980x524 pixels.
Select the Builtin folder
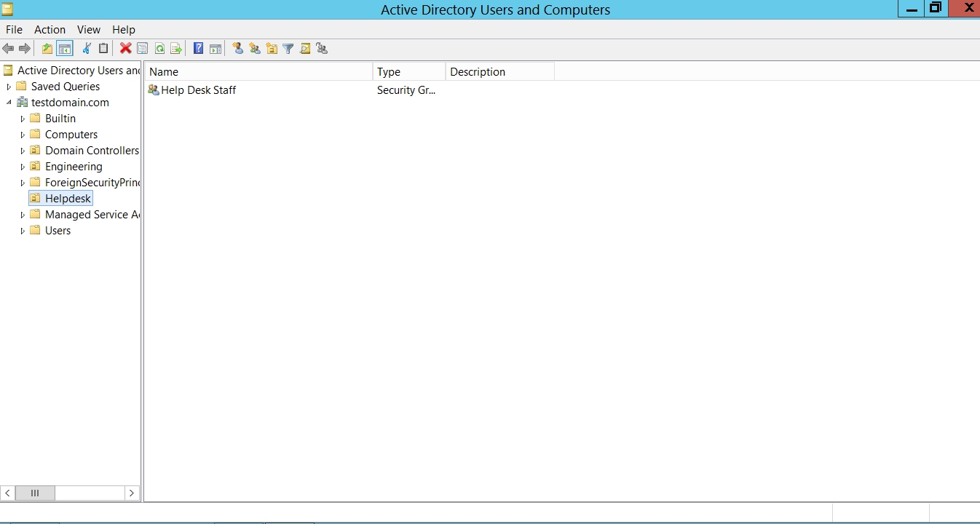[x=60, y=119]
